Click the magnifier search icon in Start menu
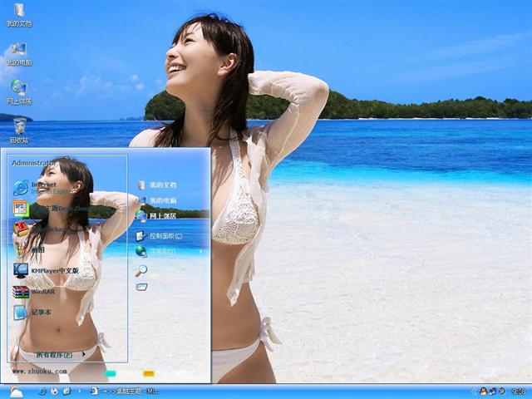This screenshot has height=399, width=532. 140,270
